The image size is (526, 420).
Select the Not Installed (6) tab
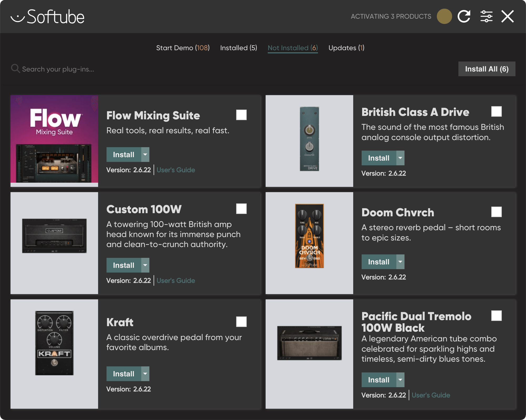[293, 48]
